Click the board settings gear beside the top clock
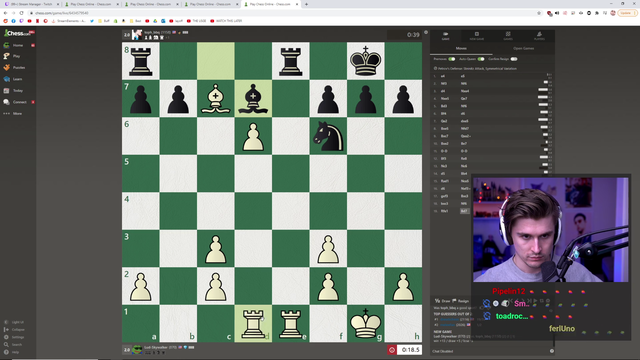The image size is (640, 360). pos(426,32)
